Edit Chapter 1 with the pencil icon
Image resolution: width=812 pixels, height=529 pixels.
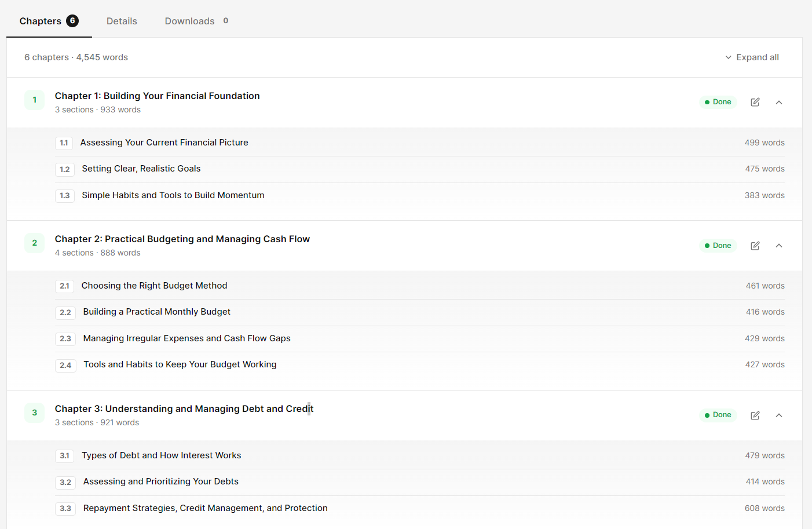coord(755,102)
